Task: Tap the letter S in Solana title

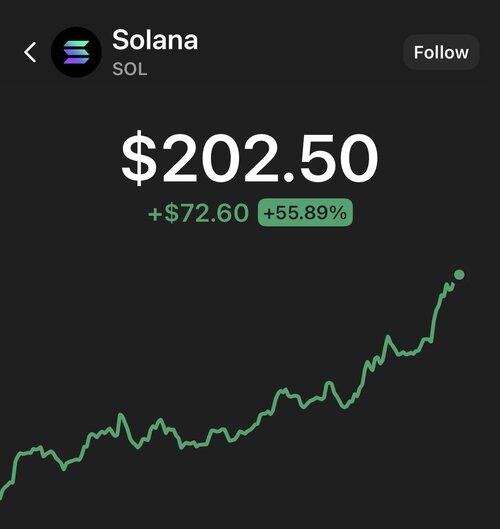Action: (122, 40)
